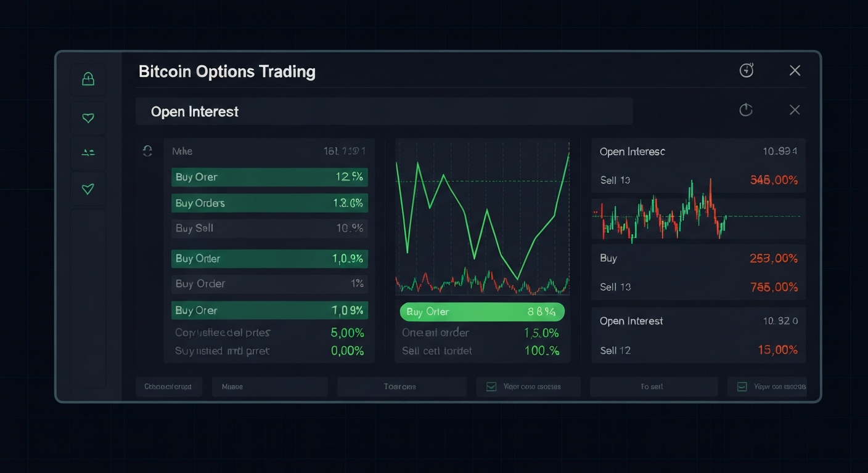This screenshot has width=868, height=473.
Task: Toggle the checkbox left of To setl
Action: point(491,387)
